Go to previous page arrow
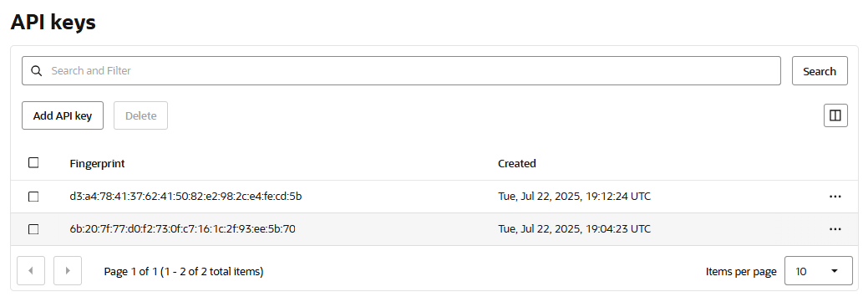 click(x=31, y=271)
